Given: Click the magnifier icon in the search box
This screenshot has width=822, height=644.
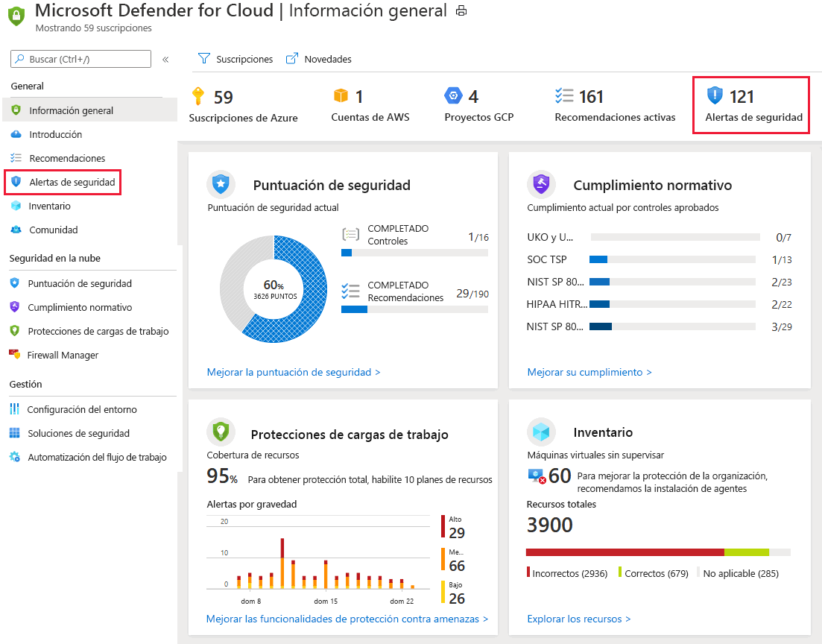Looking at the screenshot, I should tap(19, 59).
